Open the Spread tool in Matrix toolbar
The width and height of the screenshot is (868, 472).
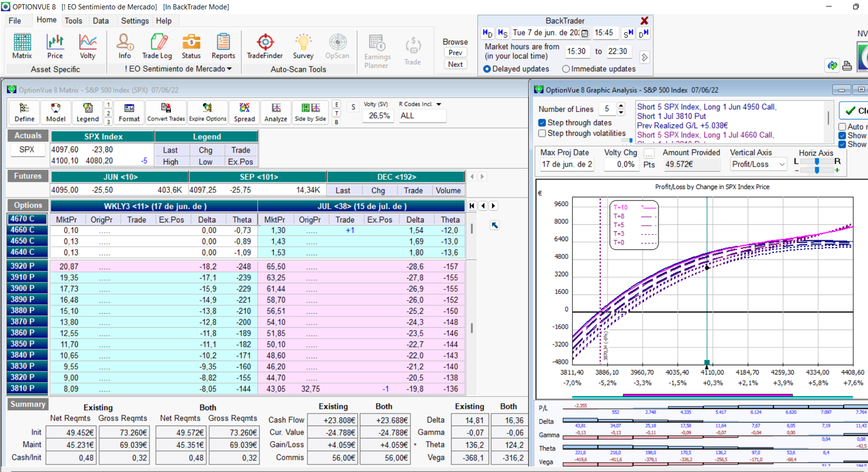(244, 112)
